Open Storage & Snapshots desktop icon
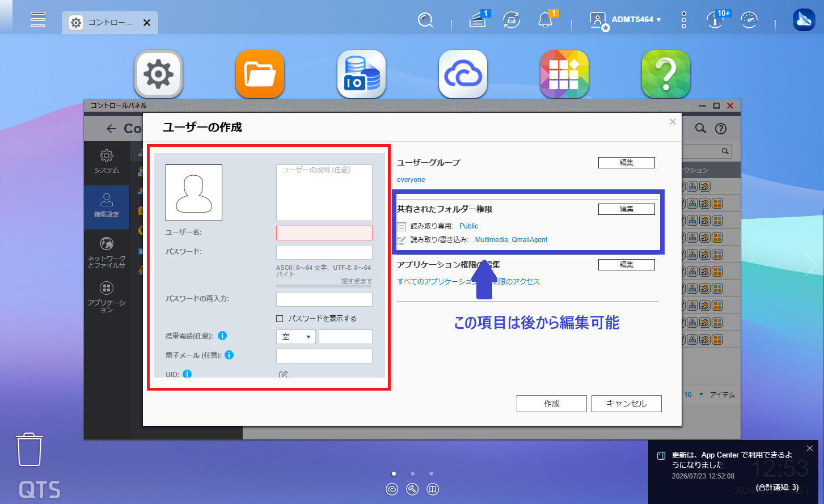The image size is (824, 504). coord(361,74)
